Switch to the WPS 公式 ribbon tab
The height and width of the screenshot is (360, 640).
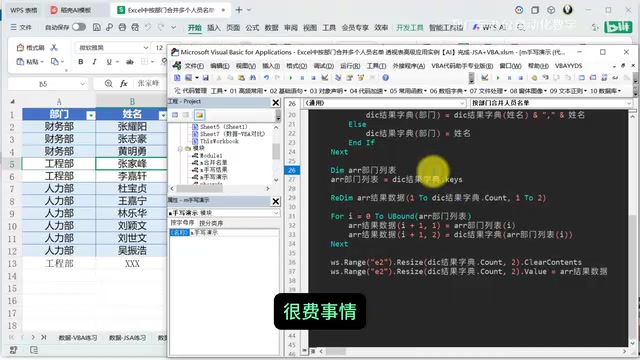click(x=252, y=27)
